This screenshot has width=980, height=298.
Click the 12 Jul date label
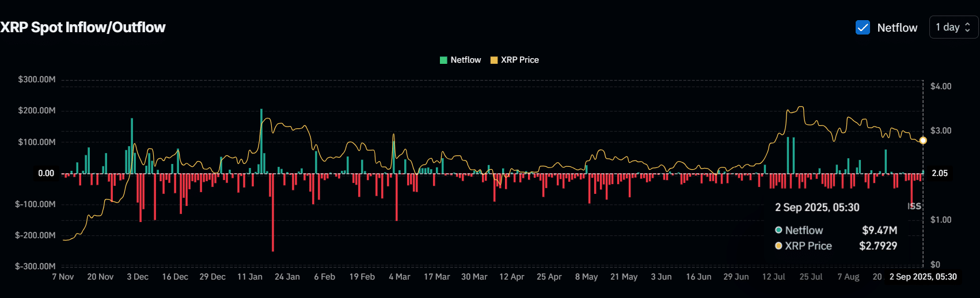[x=774, y=277]
